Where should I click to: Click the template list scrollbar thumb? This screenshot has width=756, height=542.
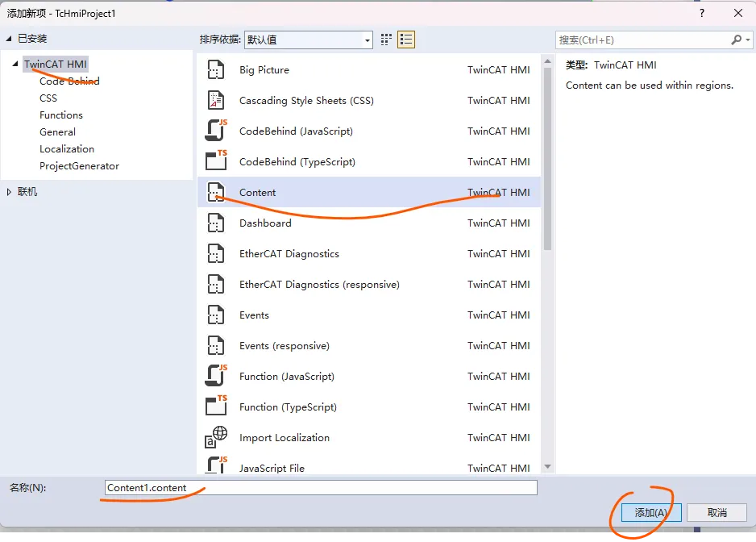coord(547,158)
